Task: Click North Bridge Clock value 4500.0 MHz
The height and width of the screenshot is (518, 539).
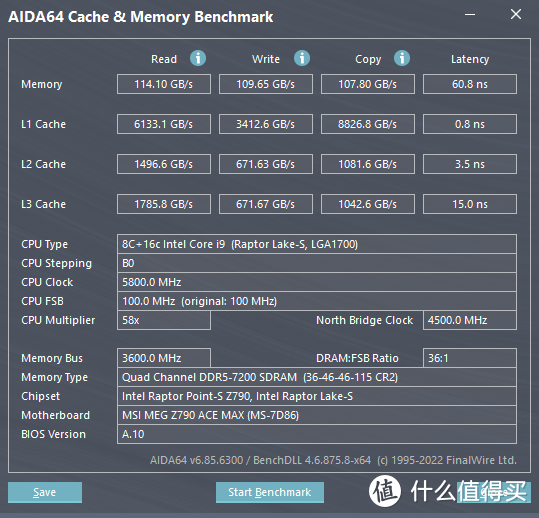Action: [470, 320]
